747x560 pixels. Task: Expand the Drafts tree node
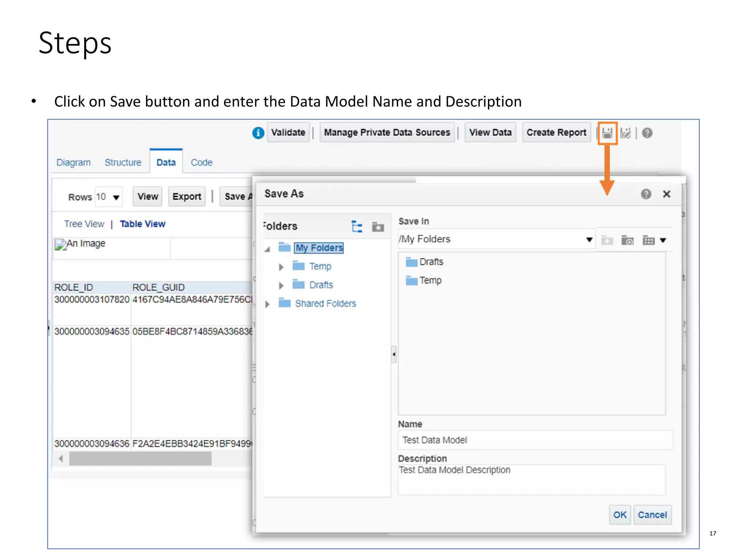point(281,285)
